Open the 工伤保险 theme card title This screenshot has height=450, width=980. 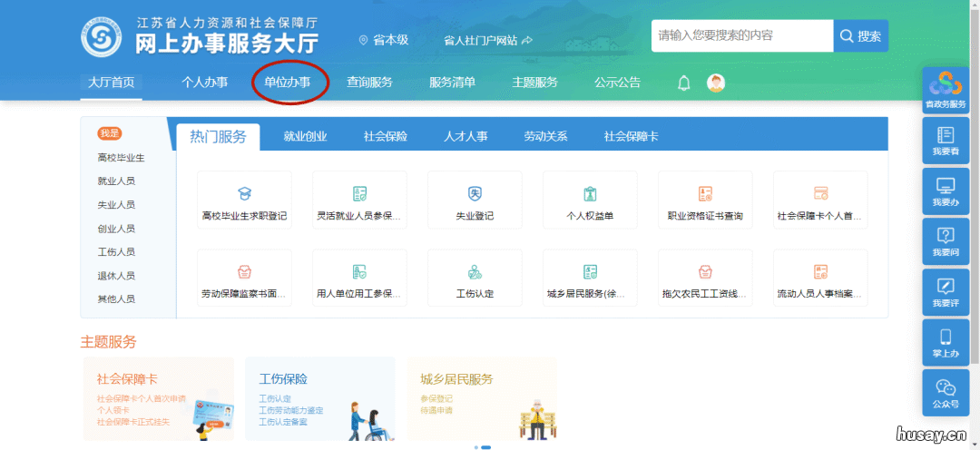click(283, 379)
